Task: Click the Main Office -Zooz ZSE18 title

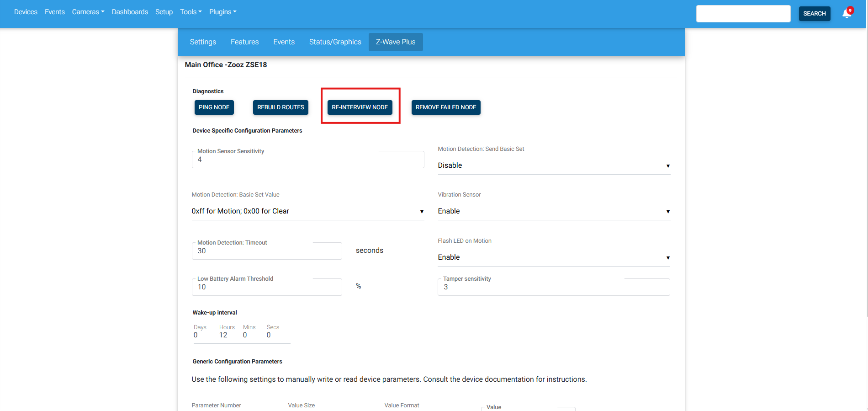Action: point(226,65)
